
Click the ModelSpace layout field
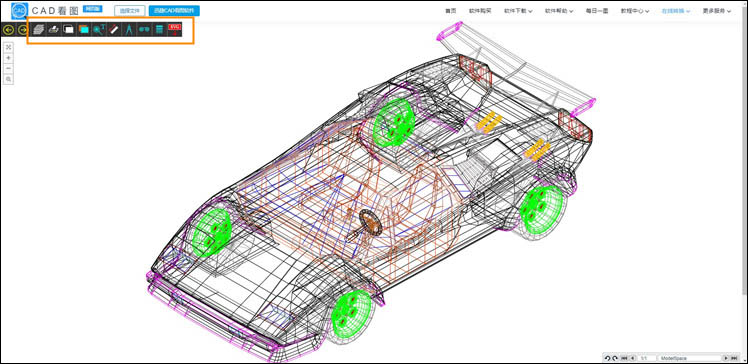point(689,358)
